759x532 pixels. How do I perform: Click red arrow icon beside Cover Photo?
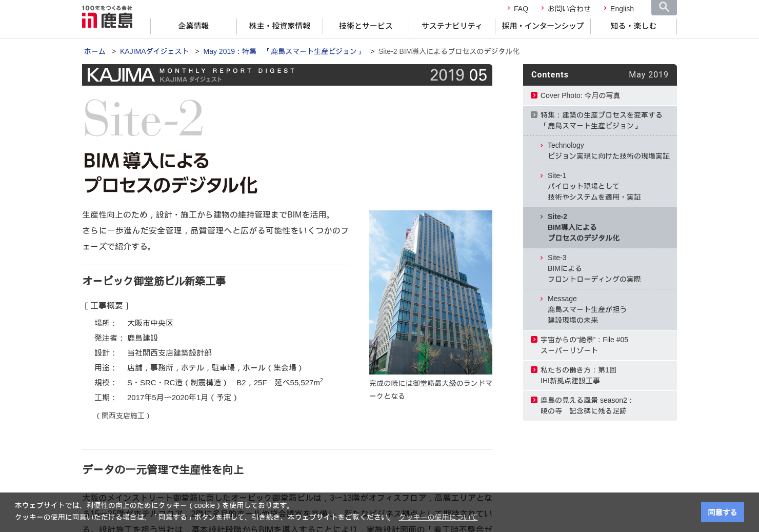tap(534, 95)
